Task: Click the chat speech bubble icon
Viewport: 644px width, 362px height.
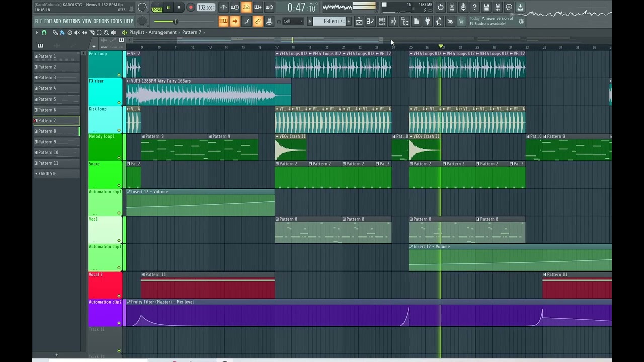Action: pyautogui.click(x=509, y=7)
